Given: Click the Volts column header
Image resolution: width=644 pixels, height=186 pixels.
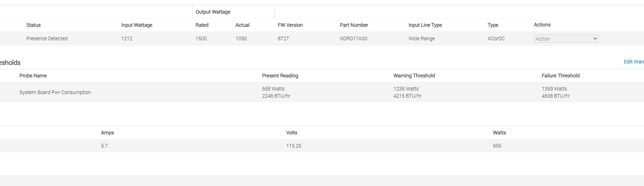Looking at the screenshot, I should [x=291, y=133].
